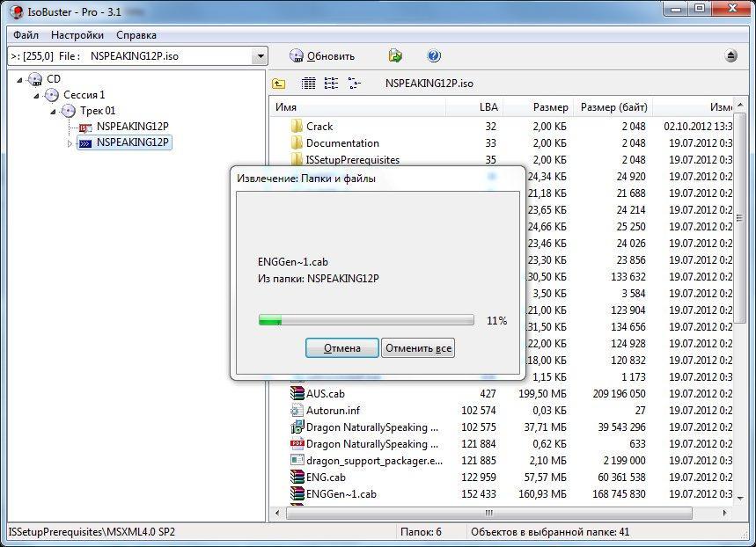Click the Crack folder icon

click(297, 127)
